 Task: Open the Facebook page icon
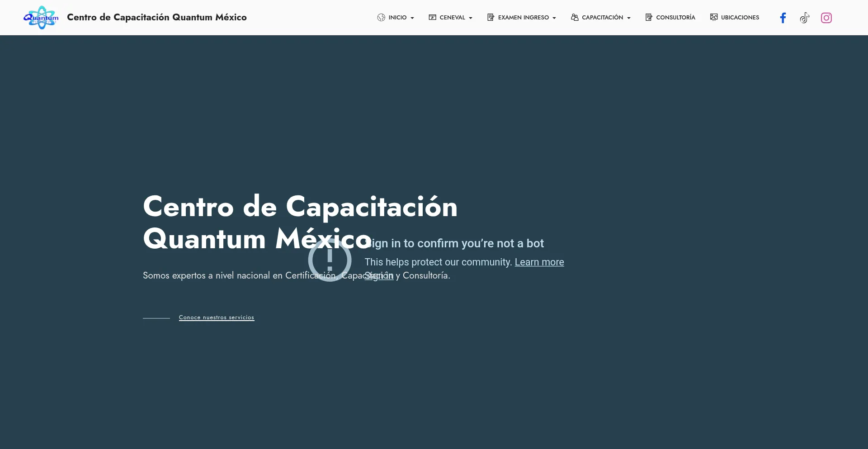(x=783, y=18)
